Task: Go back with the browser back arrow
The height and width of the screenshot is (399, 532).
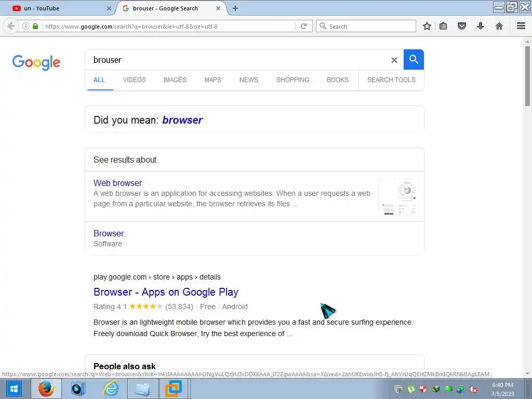Action: tap(11, 26)
